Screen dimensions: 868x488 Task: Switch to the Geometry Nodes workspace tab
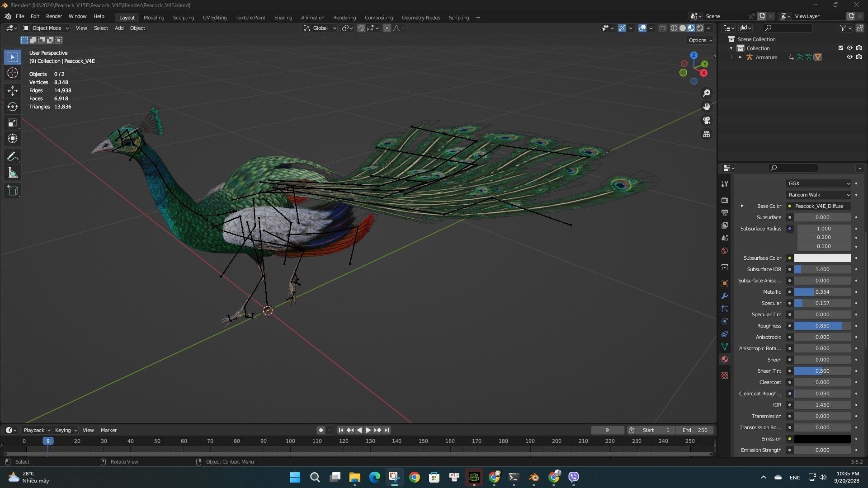pyautogui.click(x=420, y=18)
